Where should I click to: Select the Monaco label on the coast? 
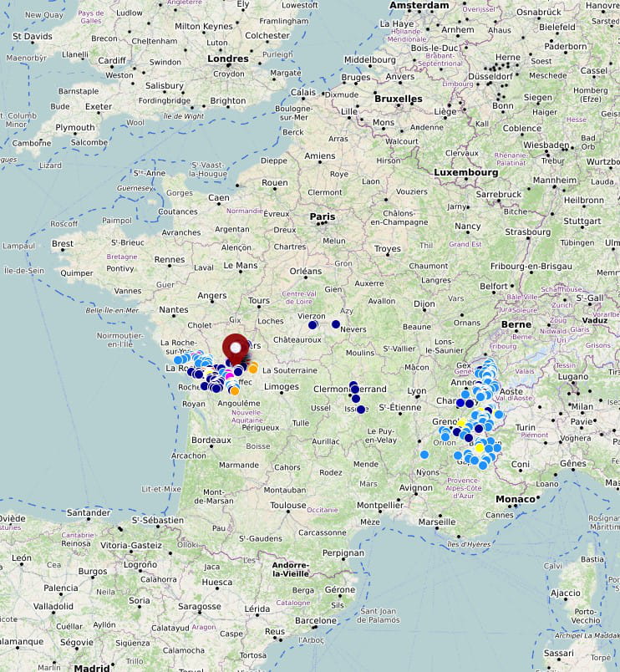[x=516, y=499]
